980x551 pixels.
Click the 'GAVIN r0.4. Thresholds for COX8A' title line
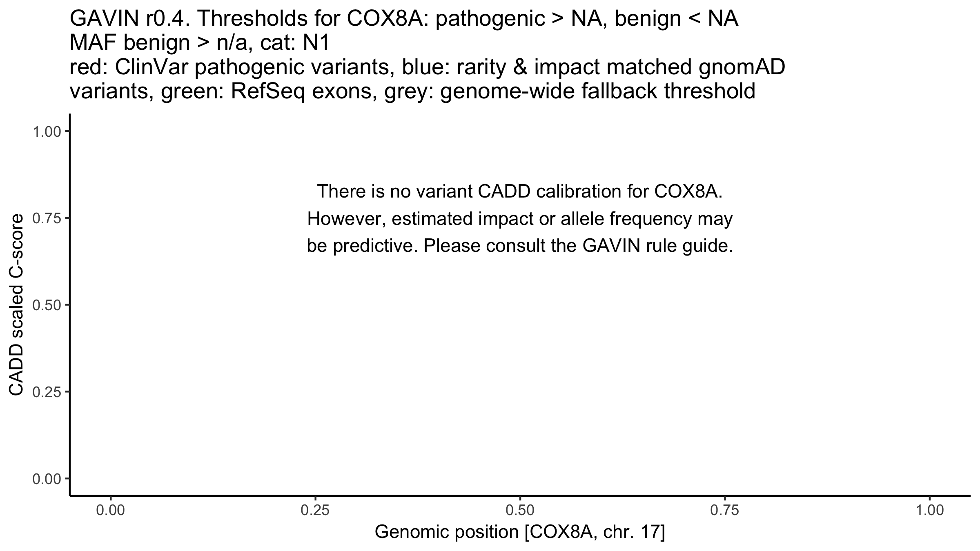point(404,19)
